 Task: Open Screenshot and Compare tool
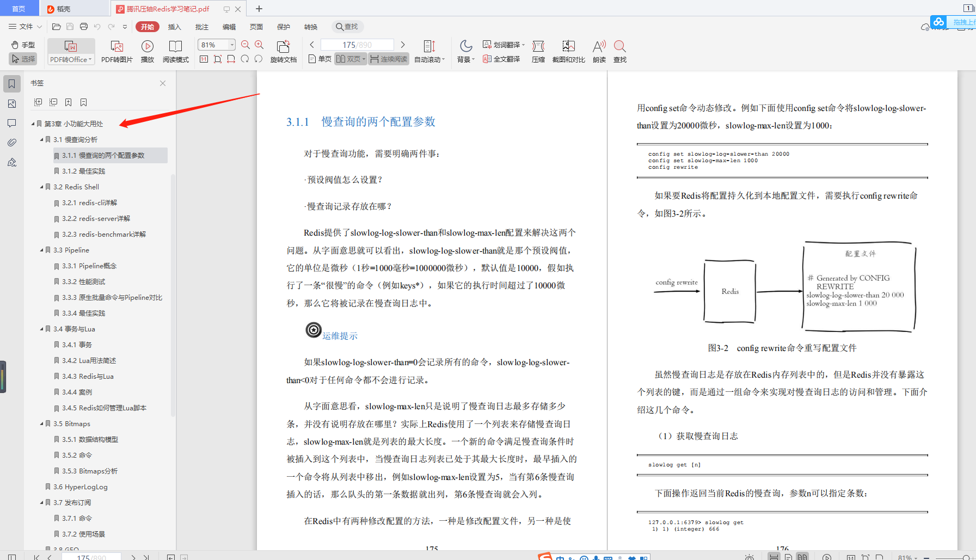click(569, 52)
